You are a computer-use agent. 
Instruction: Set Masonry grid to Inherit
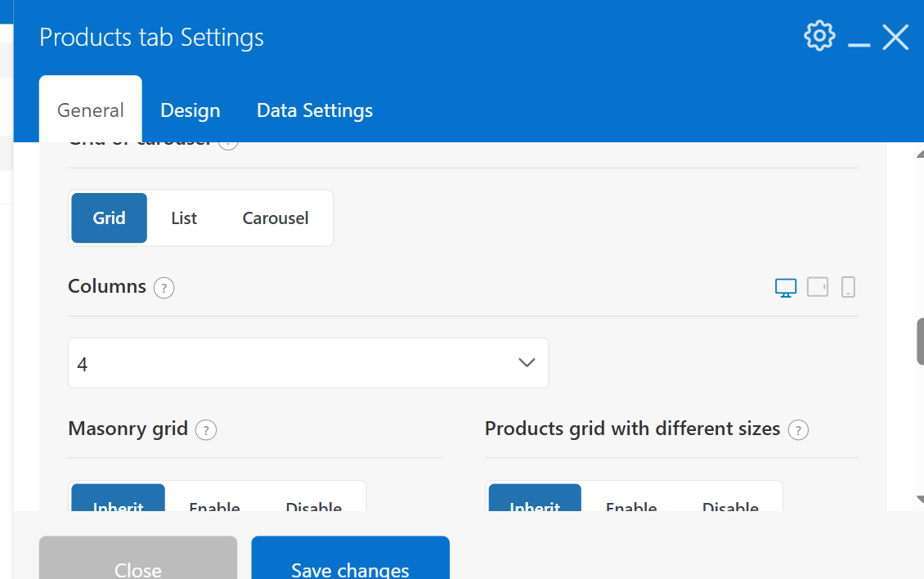tap(118, 498)
